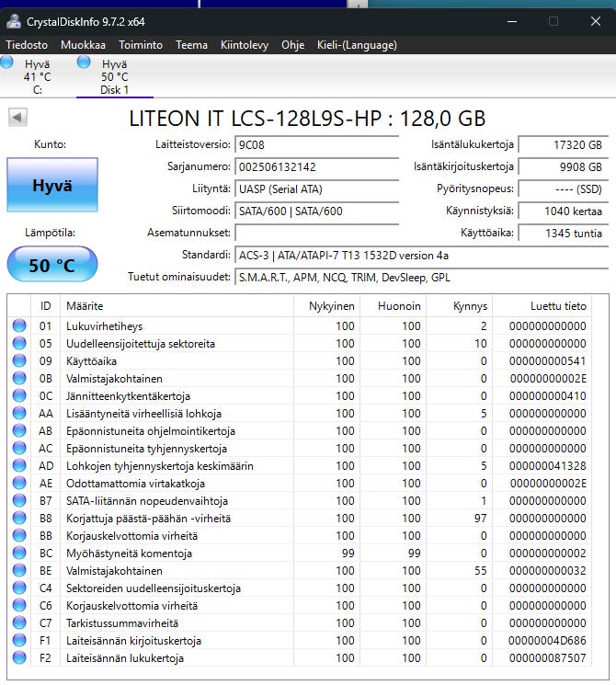616x685 pixels.
Task: Select the Disk 1 drive tab
Action: [x=114, y=76]
